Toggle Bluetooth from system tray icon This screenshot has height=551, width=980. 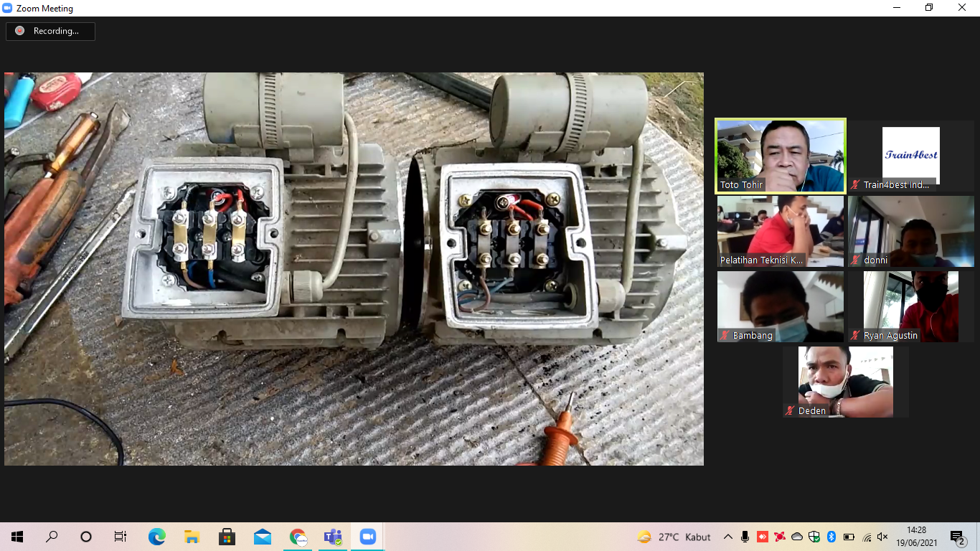tap(831, 537)
